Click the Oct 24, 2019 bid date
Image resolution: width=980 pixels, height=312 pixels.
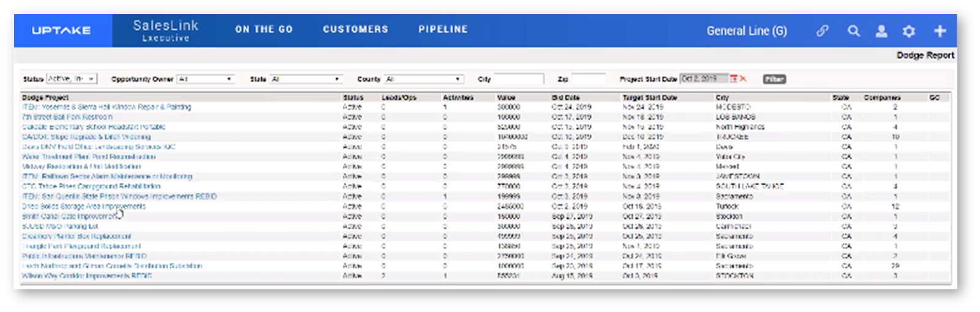(x=571, y=107)
